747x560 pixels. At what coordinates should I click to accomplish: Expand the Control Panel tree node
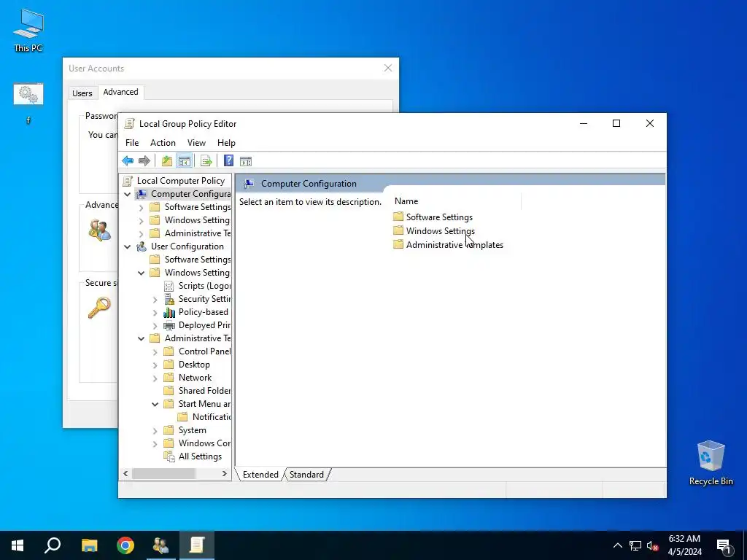point(155,352)
